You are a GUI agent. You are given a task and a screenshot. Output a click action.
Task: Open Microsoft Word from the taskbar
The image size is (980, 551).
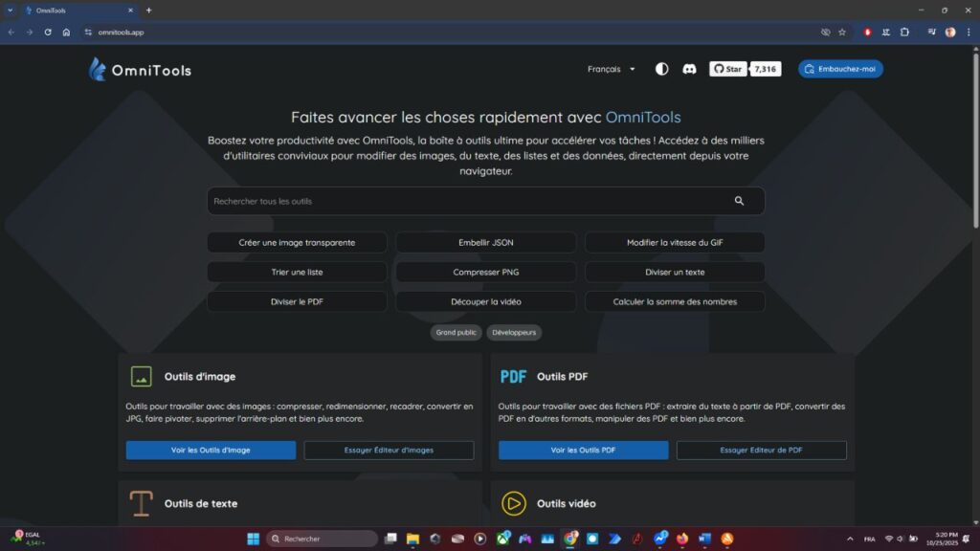(704, 539)
